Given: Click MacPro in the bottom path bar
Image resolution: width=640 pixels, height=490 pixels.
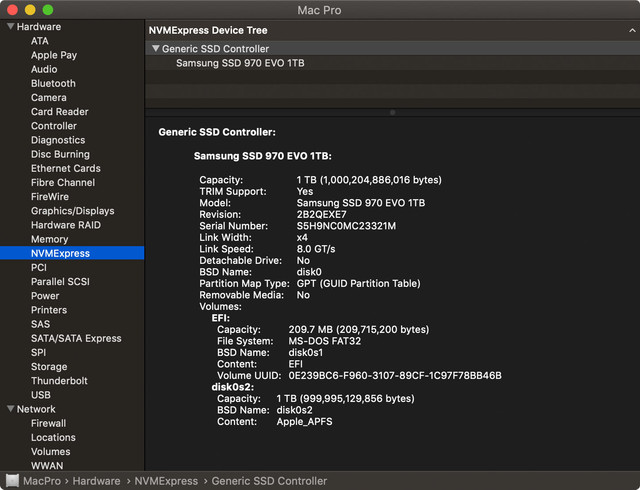Looking at the screenshot, I should tap(42, 481).
